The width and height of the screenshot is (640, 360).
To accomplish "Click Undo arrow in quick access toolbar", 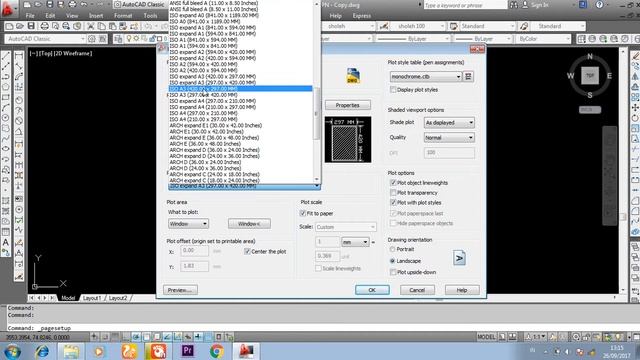I will pyautogui.click(x=84, y=4).
